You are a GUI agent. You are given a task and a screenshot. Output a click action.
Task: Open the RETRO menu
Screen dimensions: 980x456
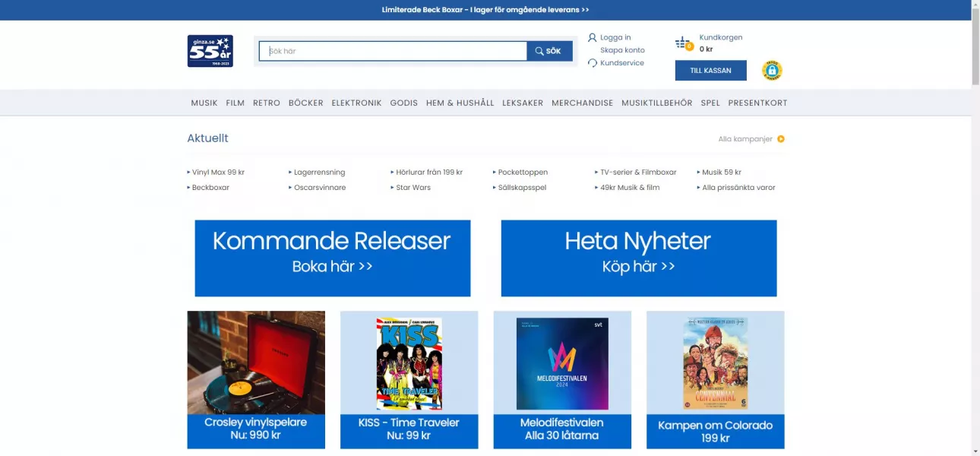click(267, 103)
